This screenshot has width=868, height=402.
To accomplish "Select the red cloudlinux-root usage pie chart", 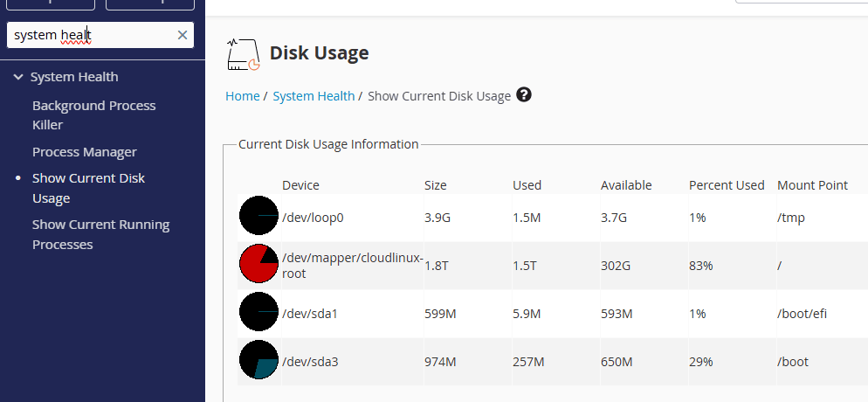I will 258,265.
